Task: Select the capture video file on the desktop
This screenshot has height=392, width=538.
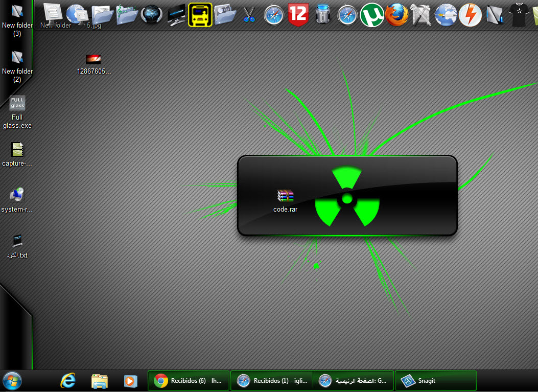Action: (x=17, y=154)
